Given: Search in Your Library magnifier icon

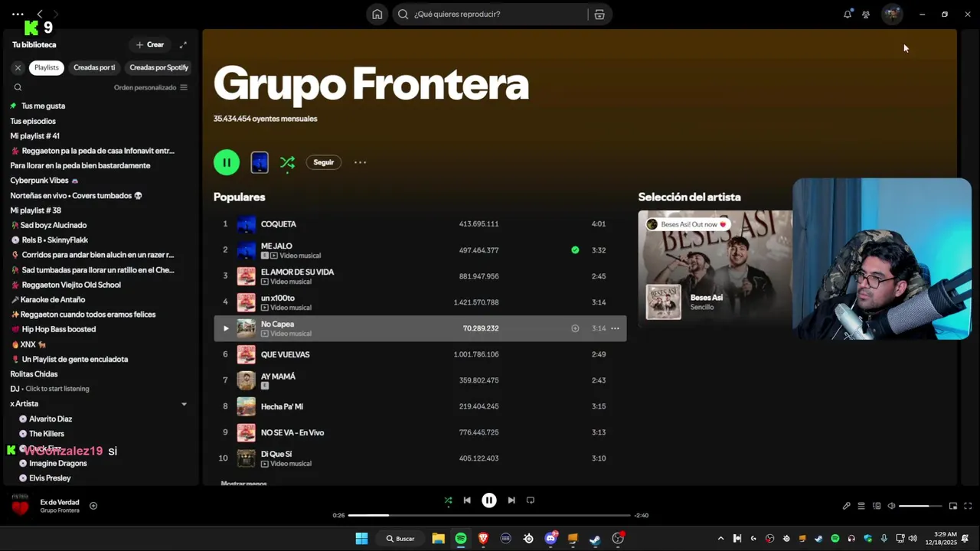Looking at the screenshot, I should pos(18,87).
